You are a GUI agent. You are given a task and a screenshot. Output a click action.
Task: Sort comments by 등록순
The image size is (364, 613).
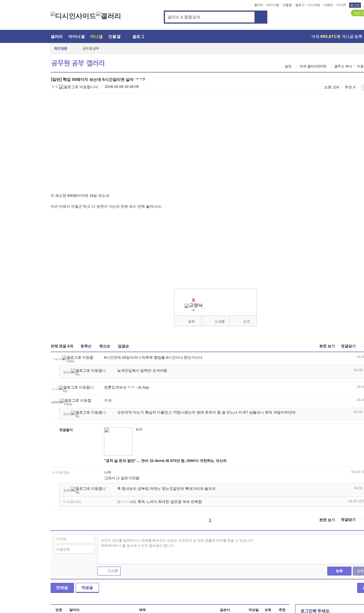tap(86, 346)
